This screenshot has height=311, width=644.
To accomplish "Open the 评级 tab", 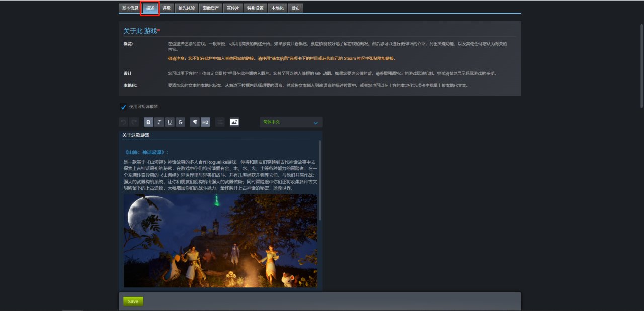I will coord(166,8).
